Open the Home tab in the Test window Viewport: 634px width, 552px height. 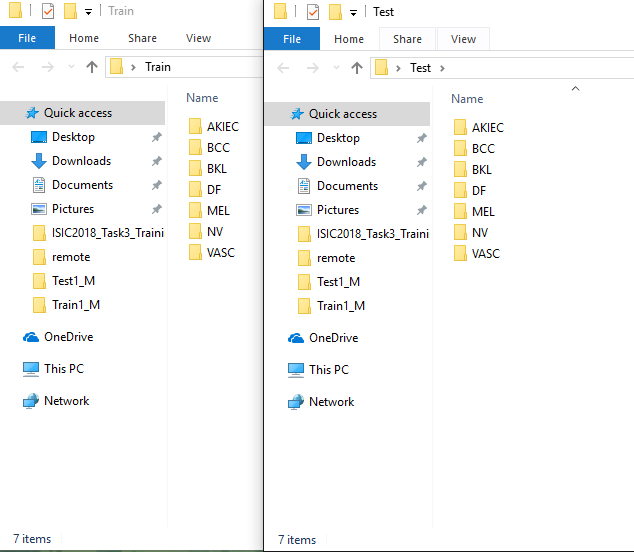[x=349, y=39]
